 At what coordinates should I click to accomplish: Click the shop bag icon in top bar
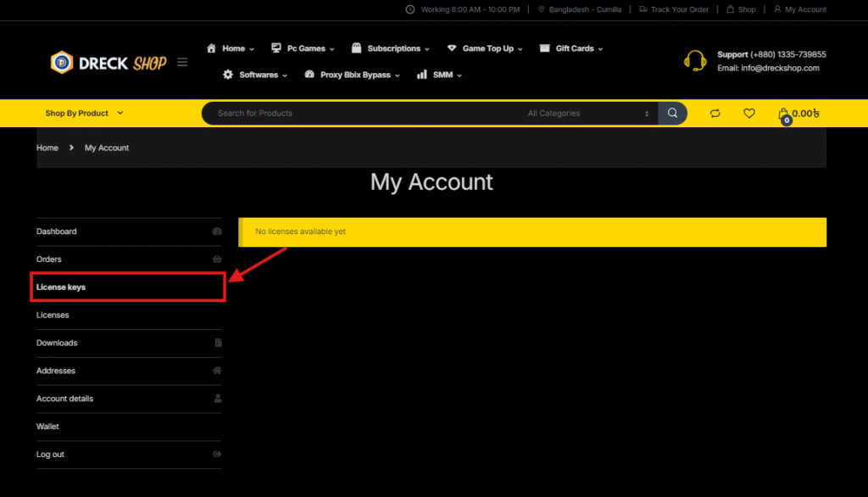click(730, 9)
